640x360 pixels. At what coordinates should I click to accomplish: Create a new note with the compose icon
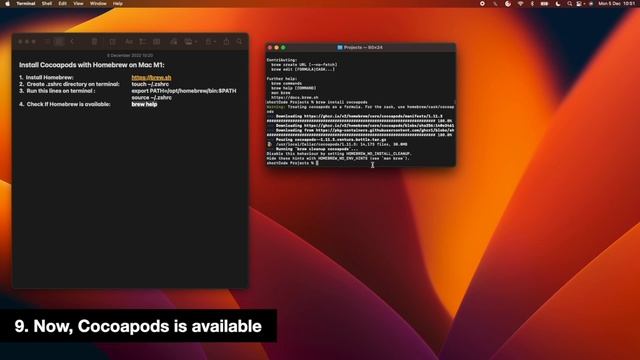[112, 42]
